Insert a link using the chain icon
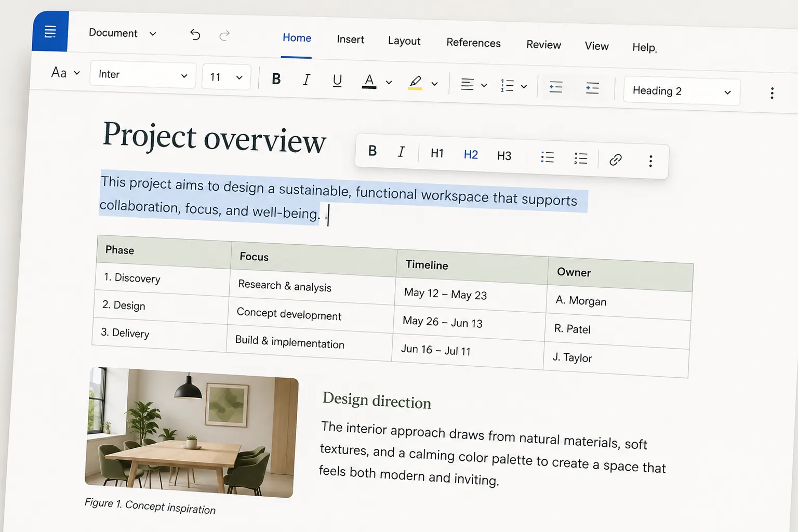Image resolution: width=798 pixels, height=532 pixels. 616,159
